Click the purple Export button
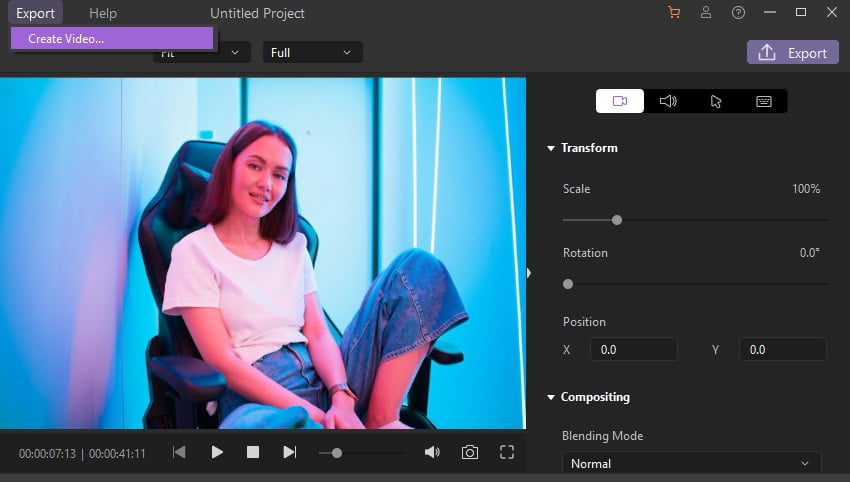 coord(793,53)
